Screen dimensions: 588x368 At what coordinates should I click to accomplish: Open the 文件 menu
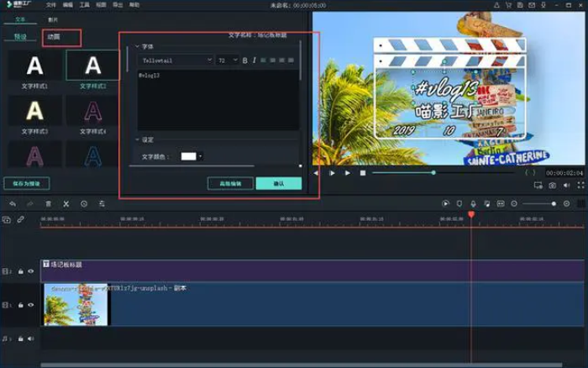51,5
